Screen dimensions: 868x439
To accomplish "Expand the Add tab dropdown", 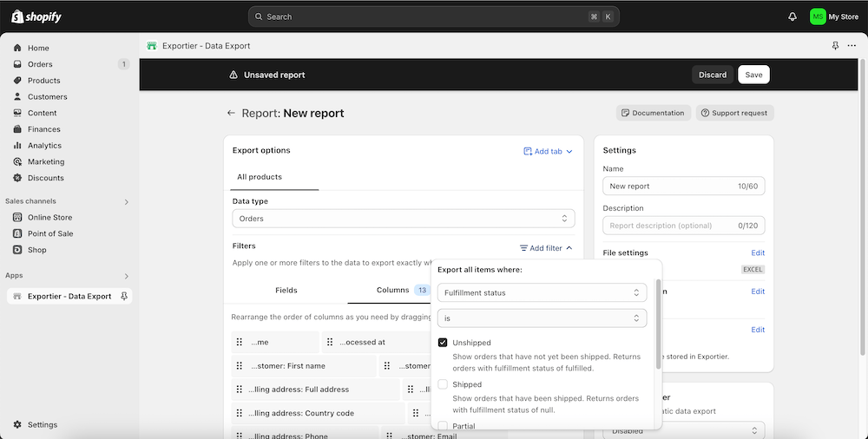I will coord(548,151).
